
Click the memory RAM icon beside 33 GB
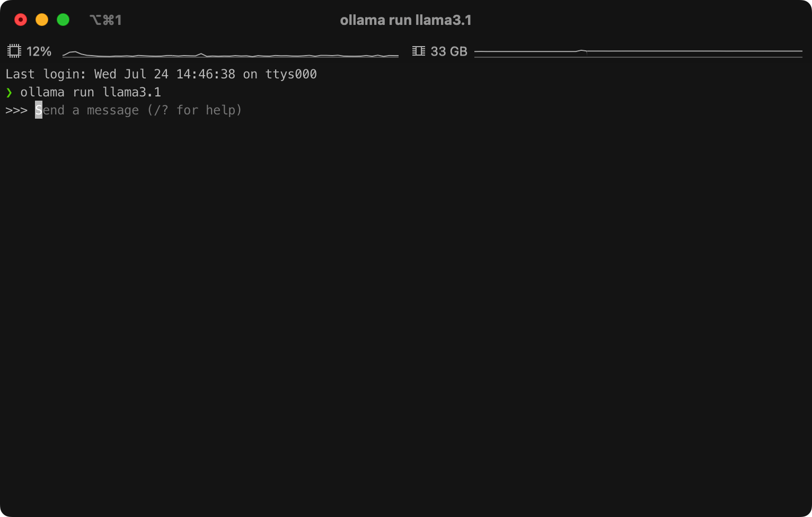[x=419, y=51]
